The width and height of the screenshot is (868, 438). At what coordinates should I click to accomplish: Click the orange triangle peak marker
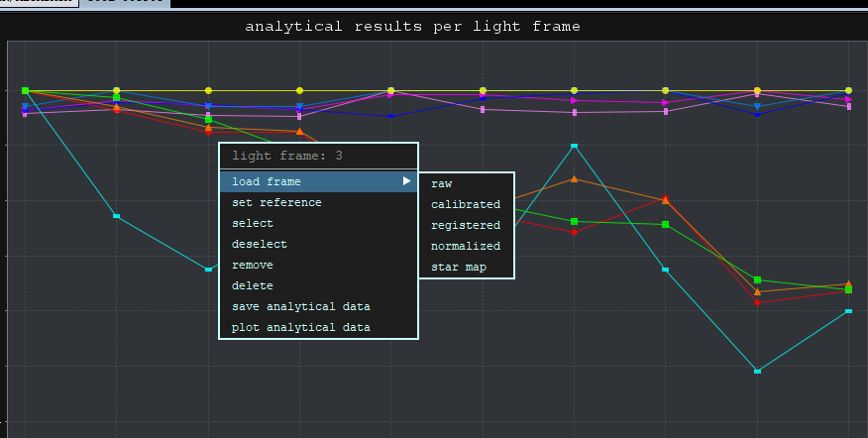pos(574,178)
